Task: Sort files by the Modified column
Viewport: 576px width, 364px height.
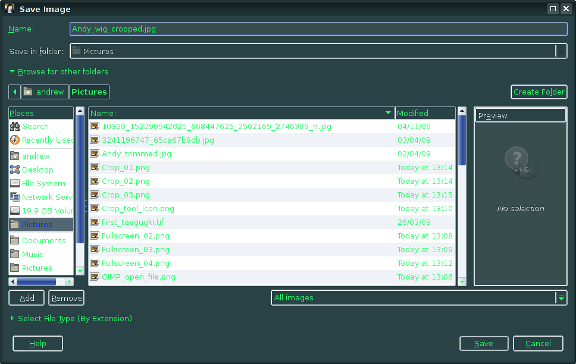Action: pyautogui.click(x=425, y=113)
